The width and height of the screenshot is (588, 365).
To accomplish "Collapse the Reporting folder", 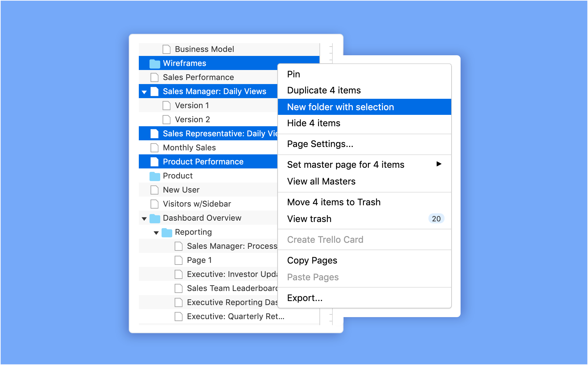I will click(156, 233).
